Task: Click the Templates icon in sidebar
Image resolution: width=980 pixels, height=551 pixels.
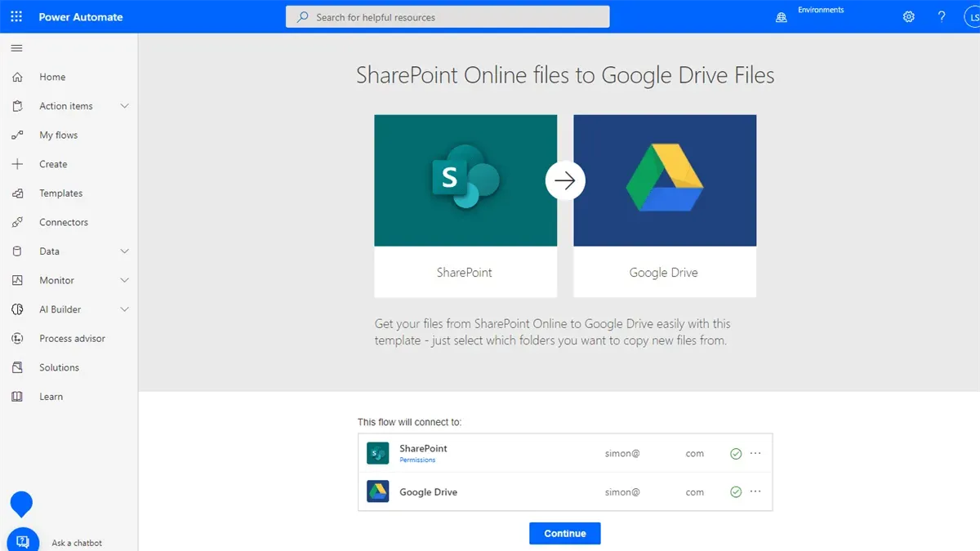Action: click(18, 193)
